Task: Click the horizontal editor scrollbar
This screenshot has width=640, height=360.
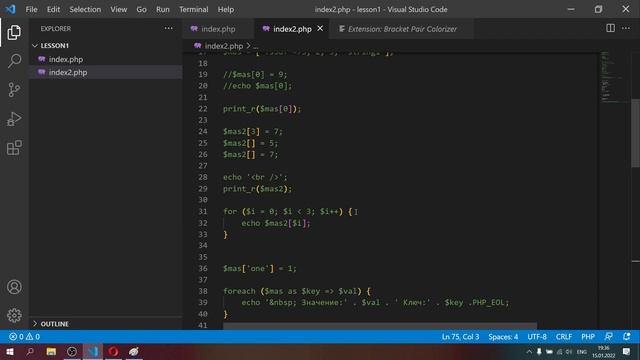Action: [380, 326]
